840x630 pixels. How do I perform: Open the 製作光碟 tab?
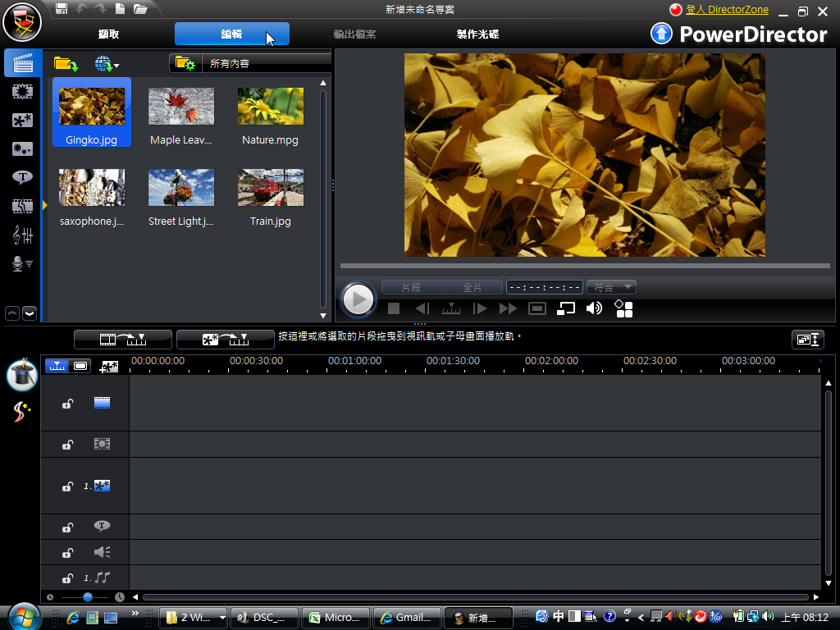click(477, 34)
